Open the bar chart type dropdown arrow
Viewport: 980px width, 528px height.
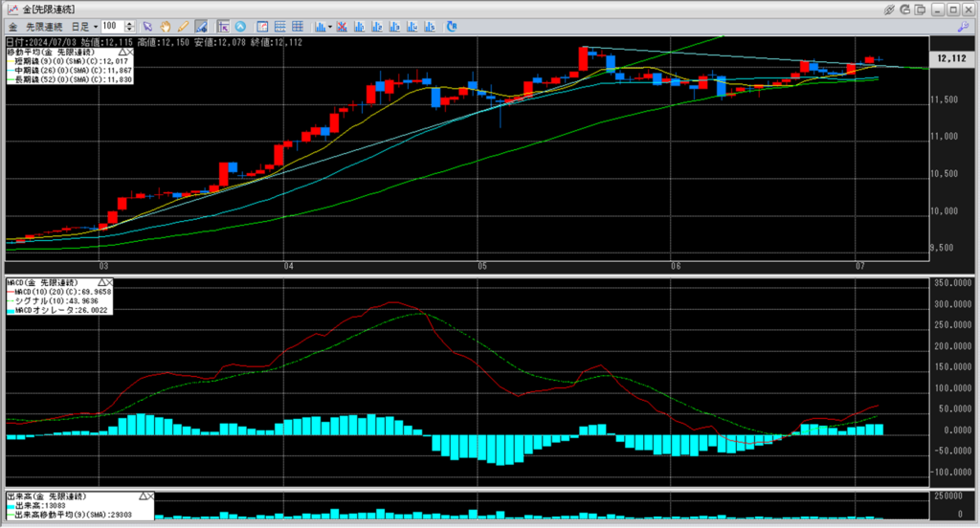point(330,26)
